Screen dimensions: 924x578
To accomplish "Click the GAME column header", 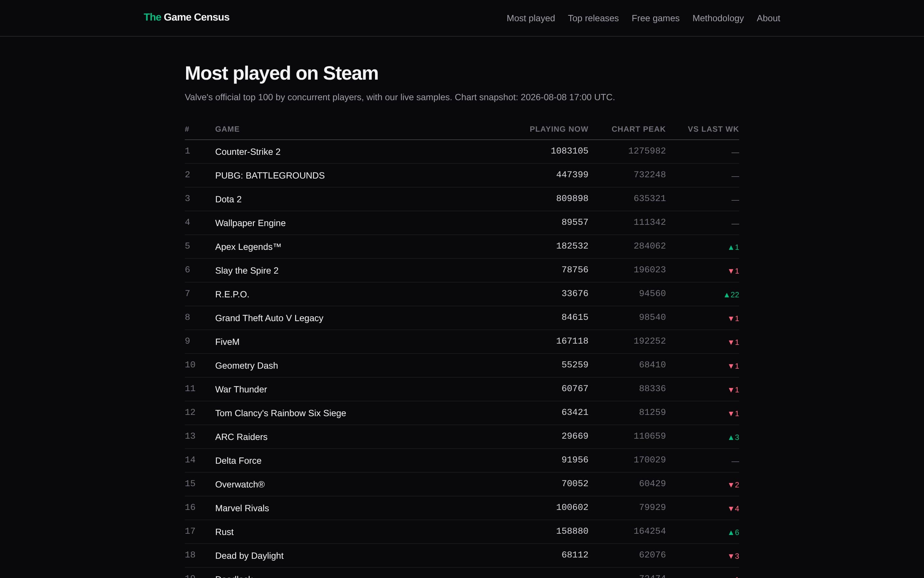I will click(227, 129).
